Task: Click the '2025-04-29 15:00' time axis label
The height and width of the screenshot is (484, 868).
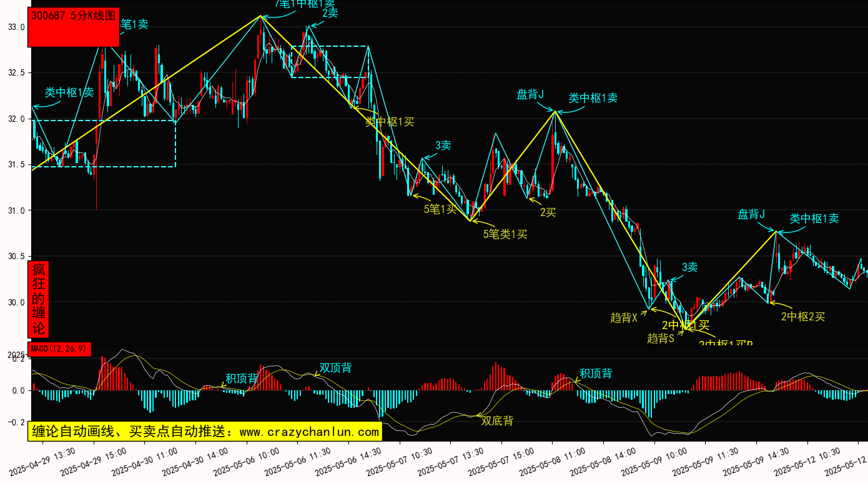Action: pos(94,461)
